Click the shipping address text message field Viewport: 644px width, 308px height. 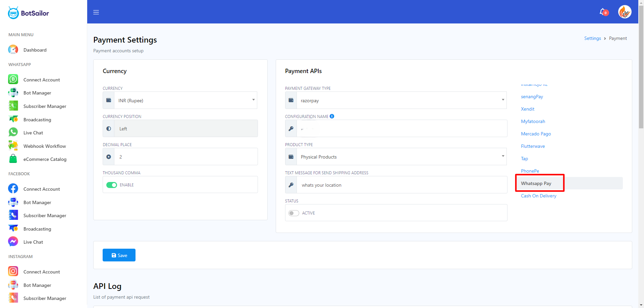coord(401,185)
